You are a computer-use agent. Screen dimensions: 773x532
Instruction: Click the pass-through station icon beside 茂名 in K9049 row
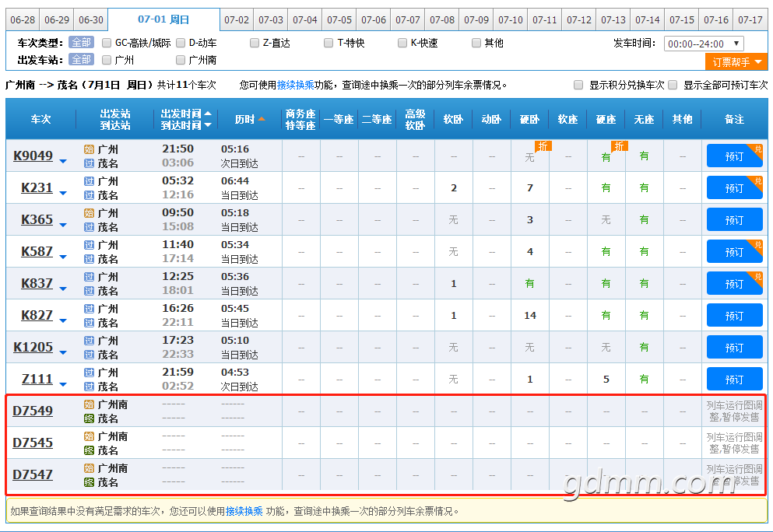89,163
